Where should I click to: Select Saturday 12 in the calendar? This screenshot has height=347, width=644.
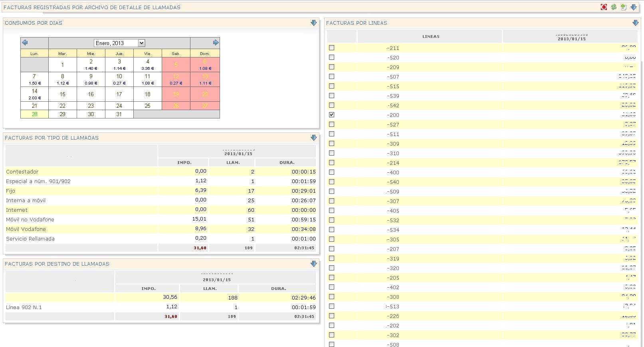(176, 79)
